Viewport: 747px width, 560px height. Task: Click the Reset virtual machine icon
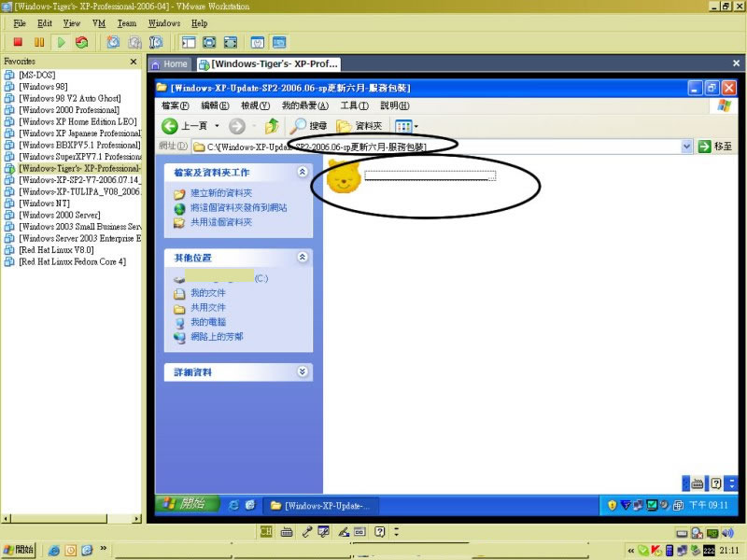tap(82, 42)
